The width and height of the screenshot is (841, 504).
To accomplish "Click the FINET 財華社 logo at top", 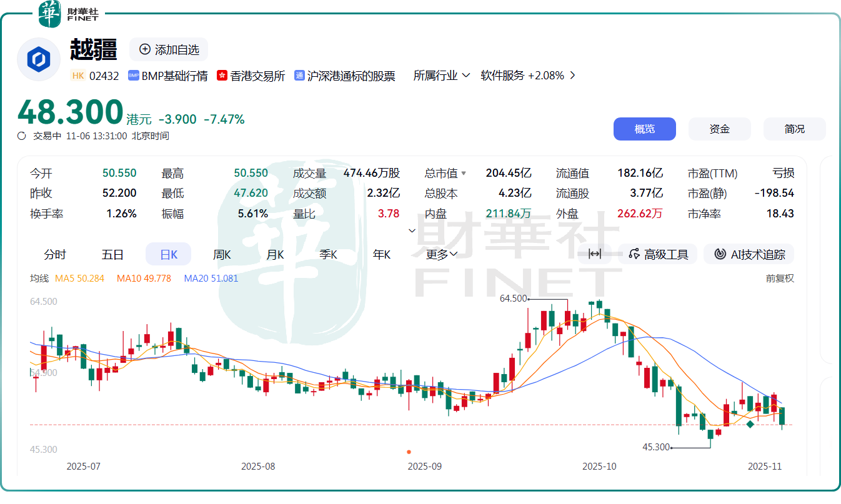I will tap(69, 14).
